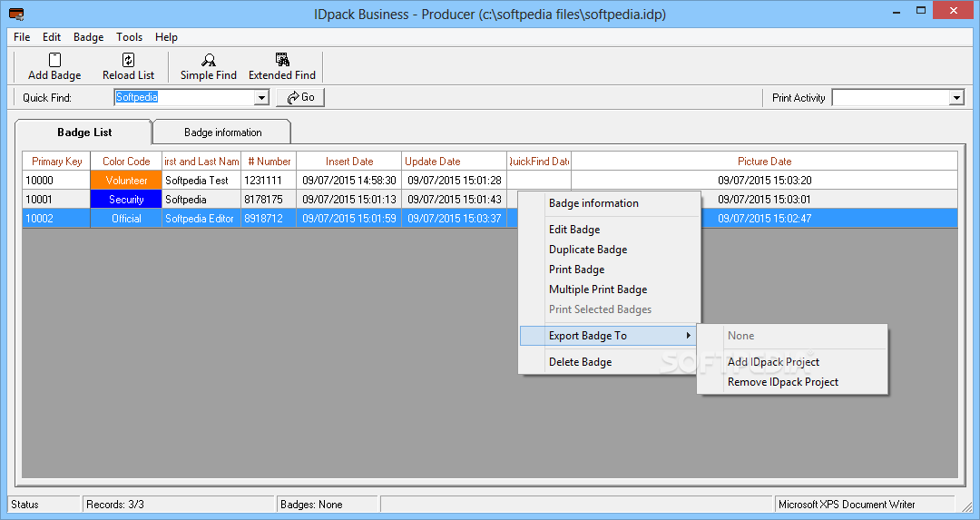Click the Badges: None status bar entry
The width and height of the screenshot is (980, 520).
tap(327, 505)
